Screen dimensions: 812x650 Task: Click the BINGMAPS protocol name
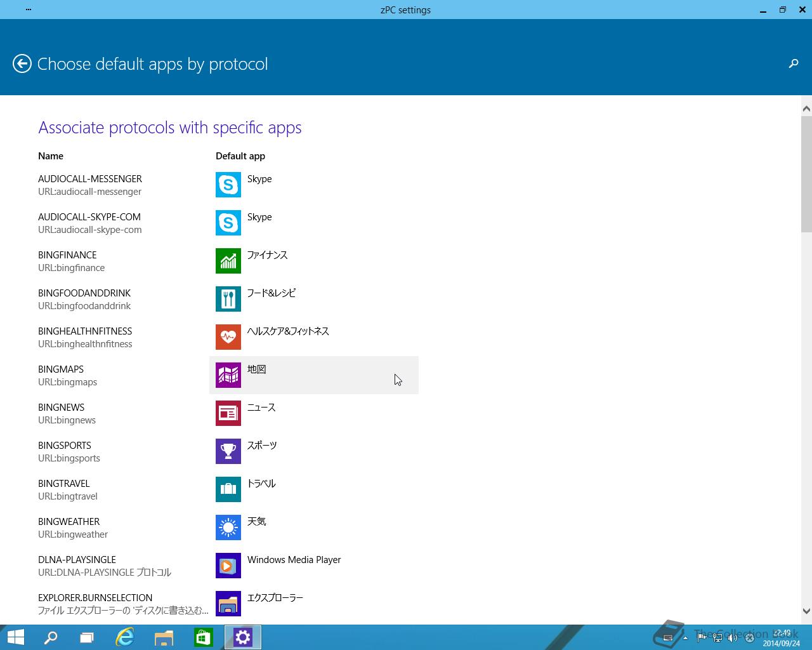pyautogui.click(x=61, y=369)
